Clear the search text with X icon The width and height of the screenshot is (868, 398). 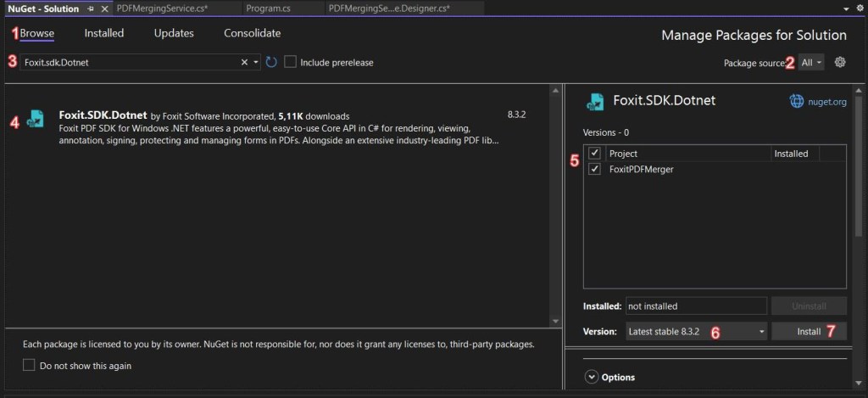244,62
